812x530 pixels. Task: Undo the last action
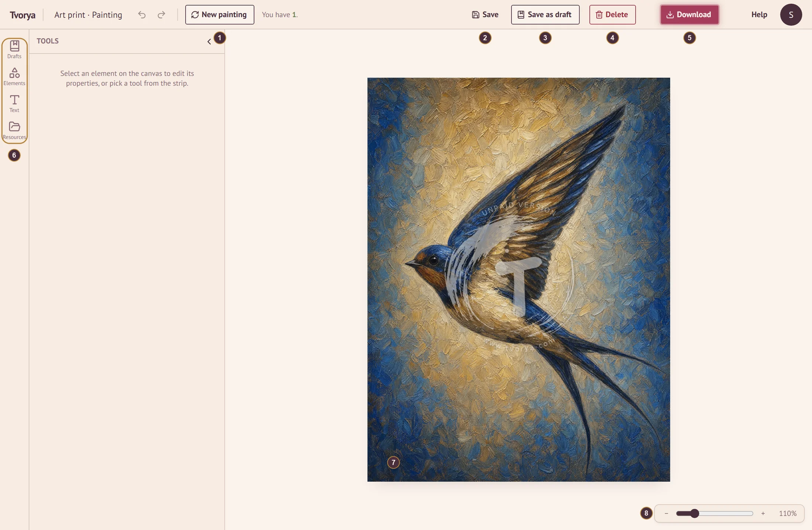point(142,15)
